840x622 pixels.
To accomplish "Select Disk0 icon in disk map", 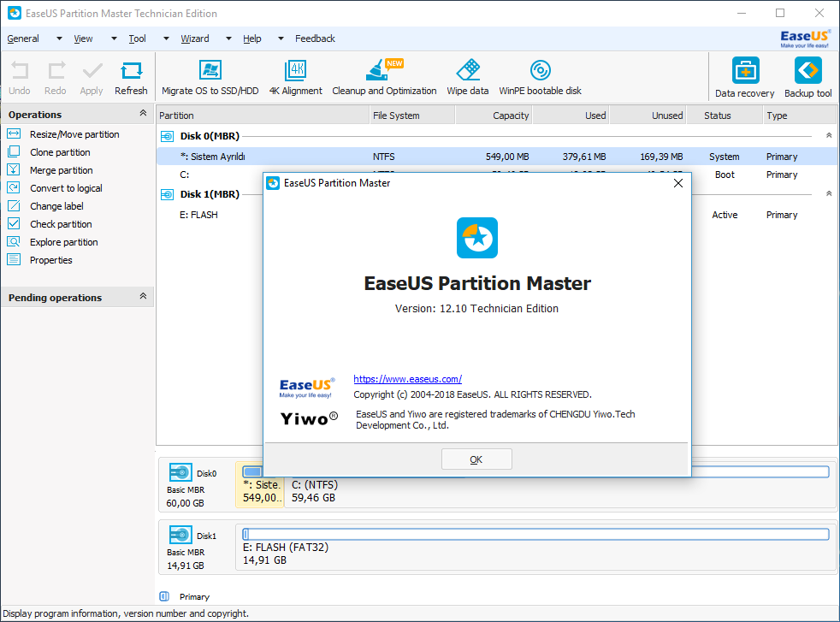I will (x=180, y=473).
